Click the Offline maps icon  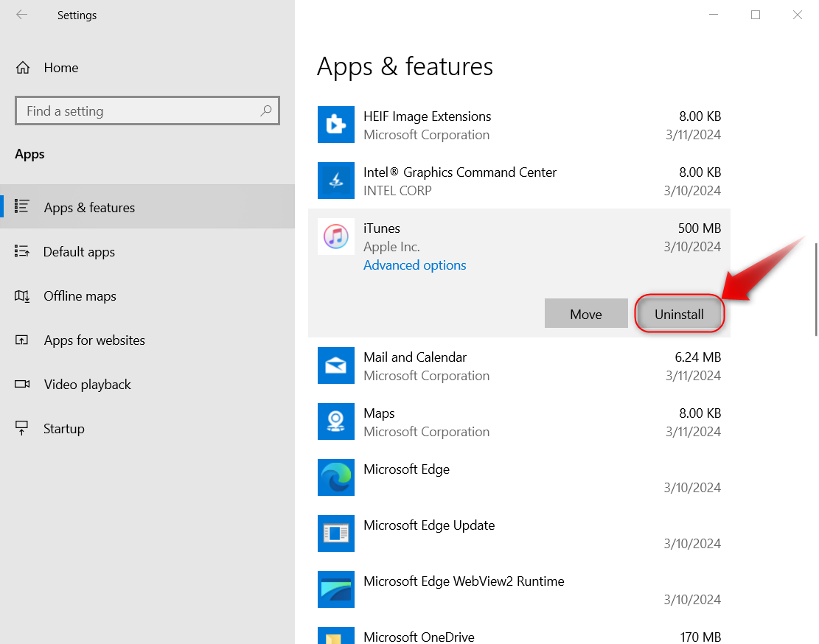(x=22, y=296)
